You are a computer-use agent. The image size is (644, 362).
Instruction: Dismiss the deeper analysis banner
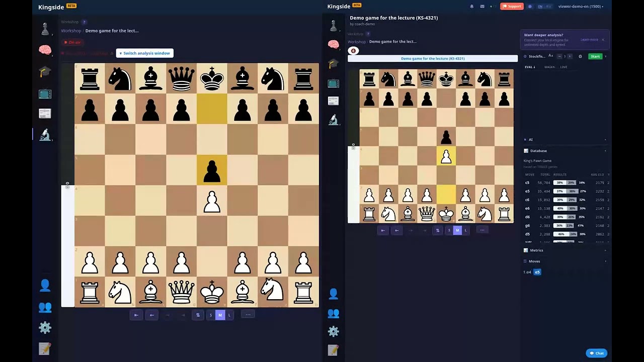[x=603, y=40]
